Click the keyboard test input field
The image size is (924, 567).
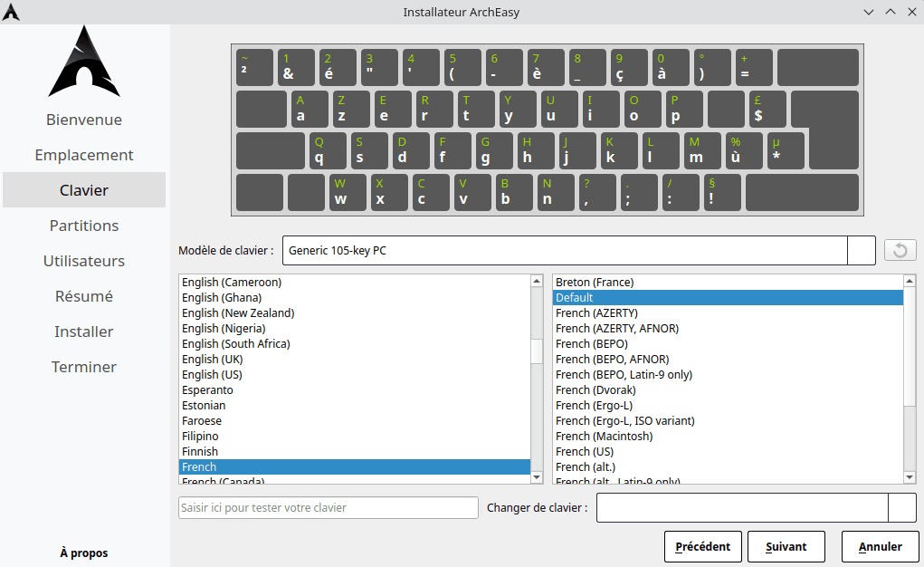tap(328, 508)
